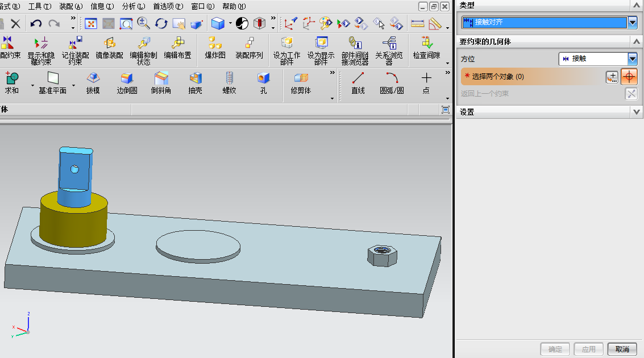Open the 接触对齐 constraint type dropdown
This screenshot has width=644, height=358.
pyautogui.click(x=633, y=23)
